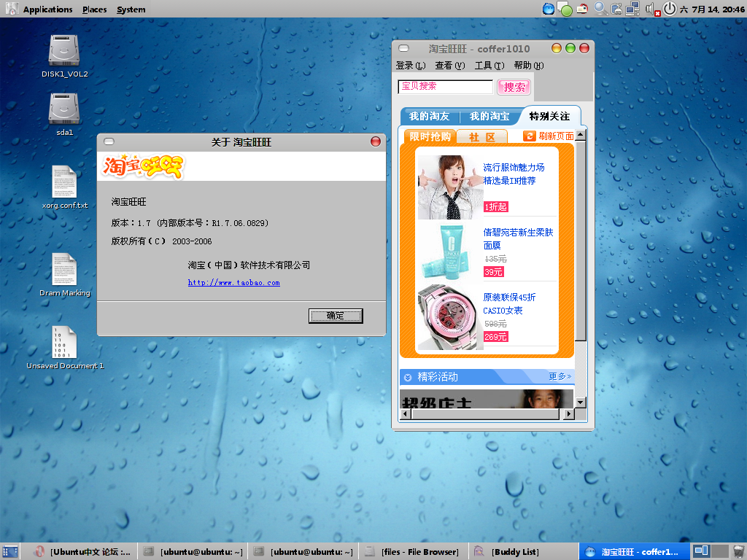Select the xorg.conf.txt file icon
This screenshot has width=747, height=560.
(64, 182)
